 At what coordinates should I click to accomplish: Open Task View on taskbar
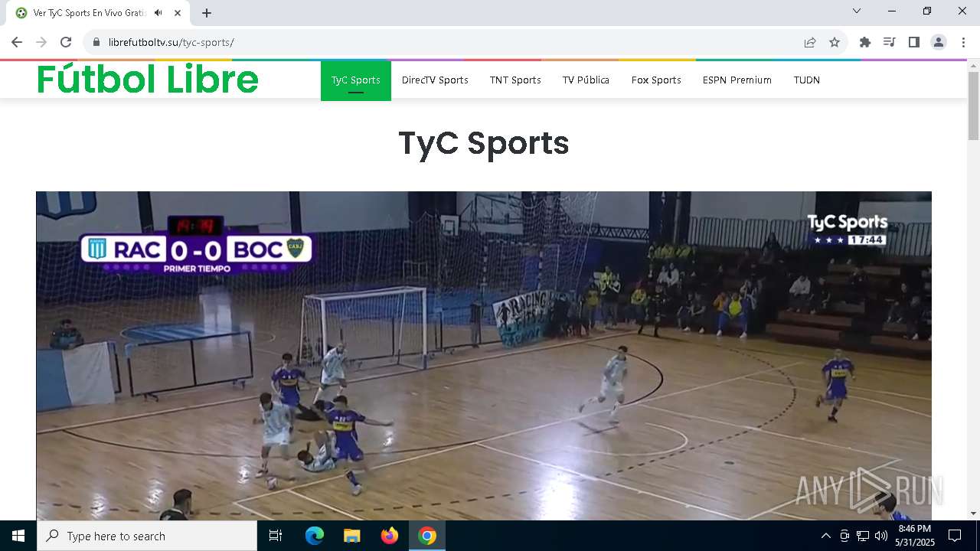coord(276,536)
